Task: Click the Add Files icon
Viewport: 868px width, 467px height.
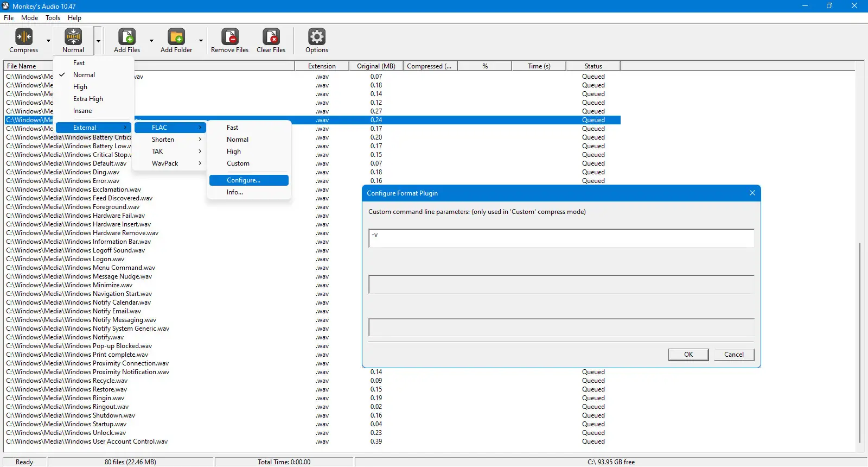Action: click(127, 37)
